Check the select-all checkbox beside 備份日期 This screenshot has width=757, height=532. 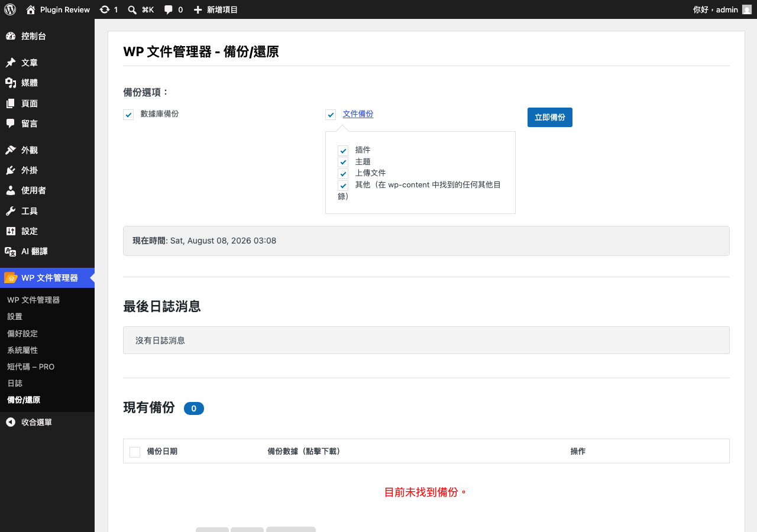135,452
